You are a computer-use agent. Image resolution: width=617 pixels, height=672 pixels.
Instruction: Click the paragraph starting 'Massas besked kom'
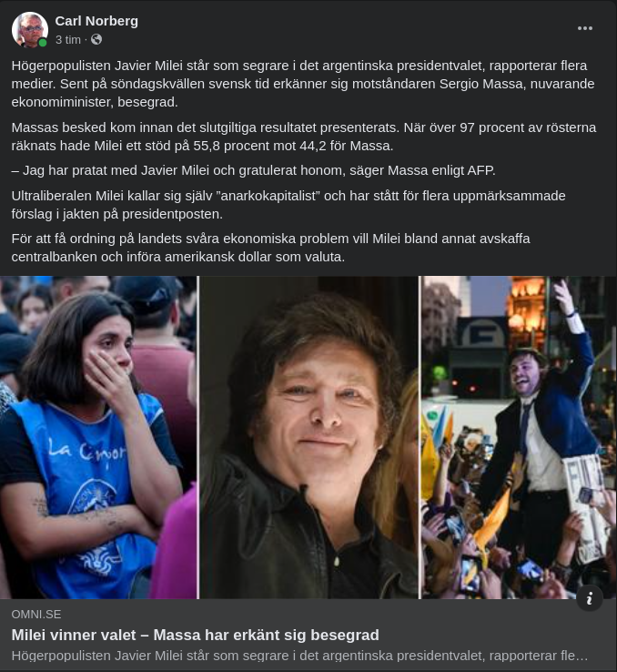tap(304, 137)
